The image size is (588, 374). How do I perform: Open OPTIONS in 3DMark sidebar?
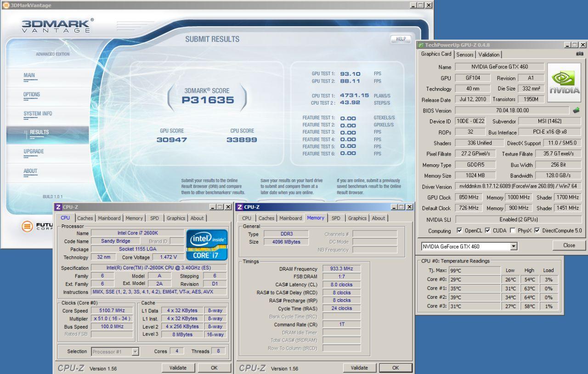pos(32,95)
